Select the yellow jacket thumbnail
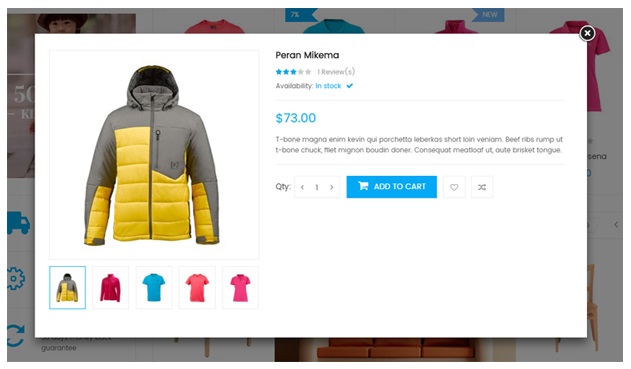This screenshot has width=631, height=369. pyautogui.click(x=68, y=288)
